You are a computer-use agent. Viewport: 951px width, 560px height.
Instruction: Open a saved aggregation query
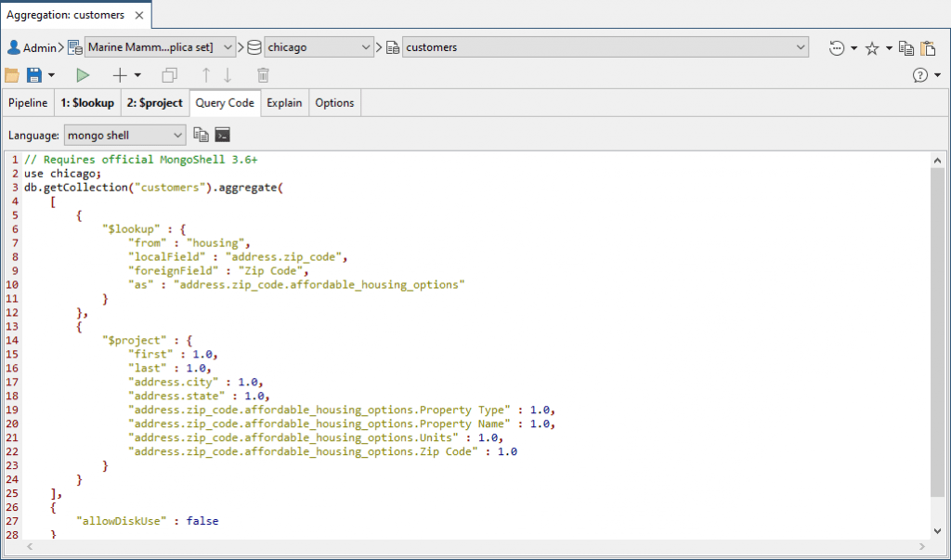[12, 74]
